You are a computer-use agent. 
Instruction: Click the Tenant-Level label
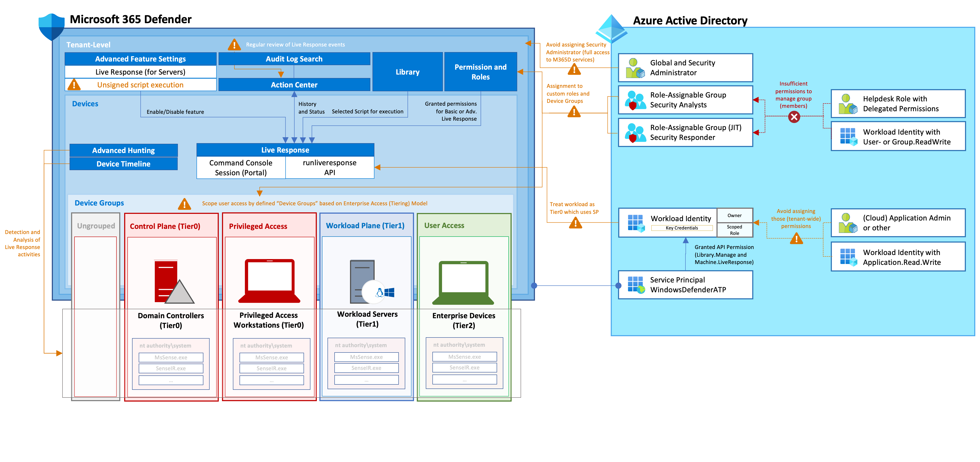[x=88, y=45]
